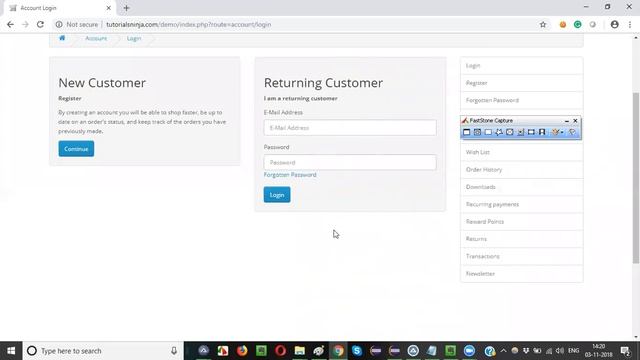Choose FastStone Capture Rectangular Region tool
640x360 pixels.
pyautogui.click(x=488, y=132)
